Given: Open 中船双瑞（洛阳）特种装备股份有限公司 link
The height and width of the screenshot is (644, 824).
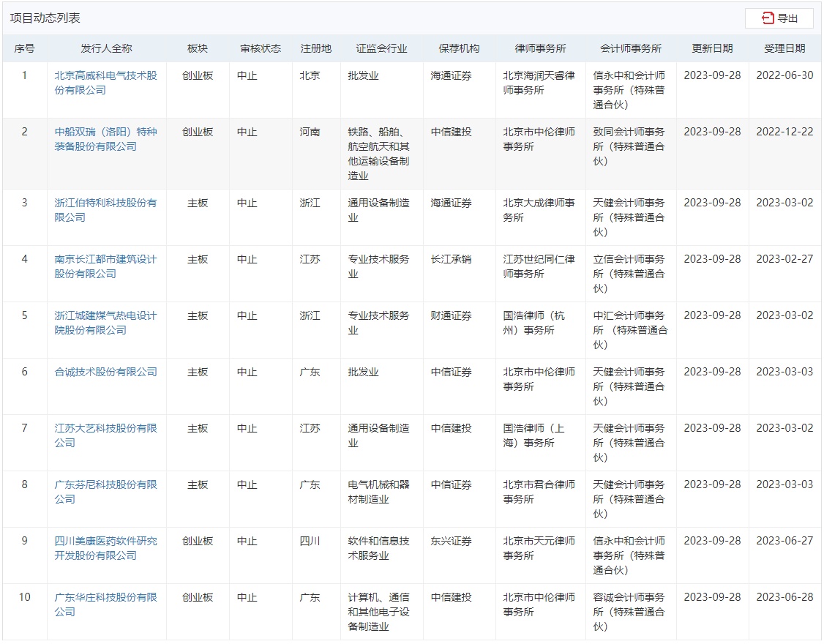Looking at the screenshot, I should click(105, 139).
